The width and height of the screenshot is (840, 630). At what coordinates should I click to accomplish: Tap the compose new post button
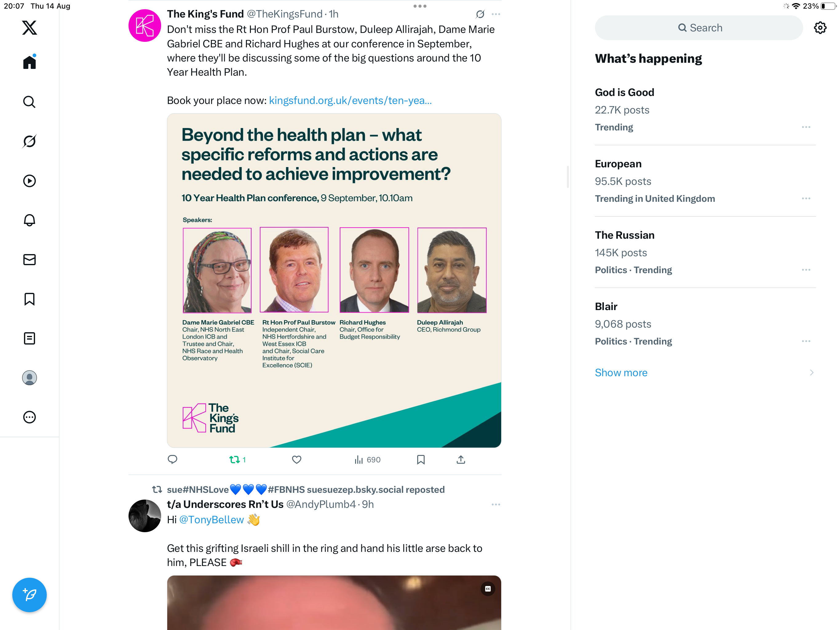tap(29, 595)
